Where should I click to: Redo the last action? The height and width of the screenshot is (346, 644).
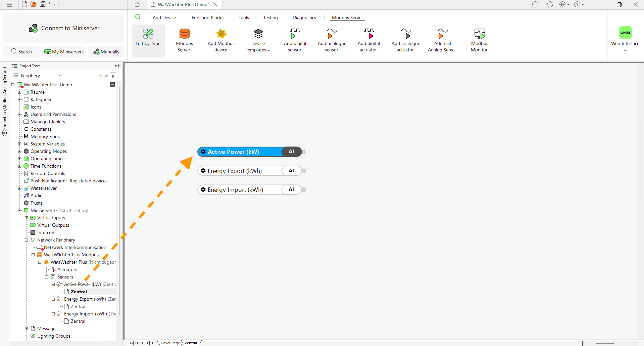pyautogui.click(x=61, y=4)
